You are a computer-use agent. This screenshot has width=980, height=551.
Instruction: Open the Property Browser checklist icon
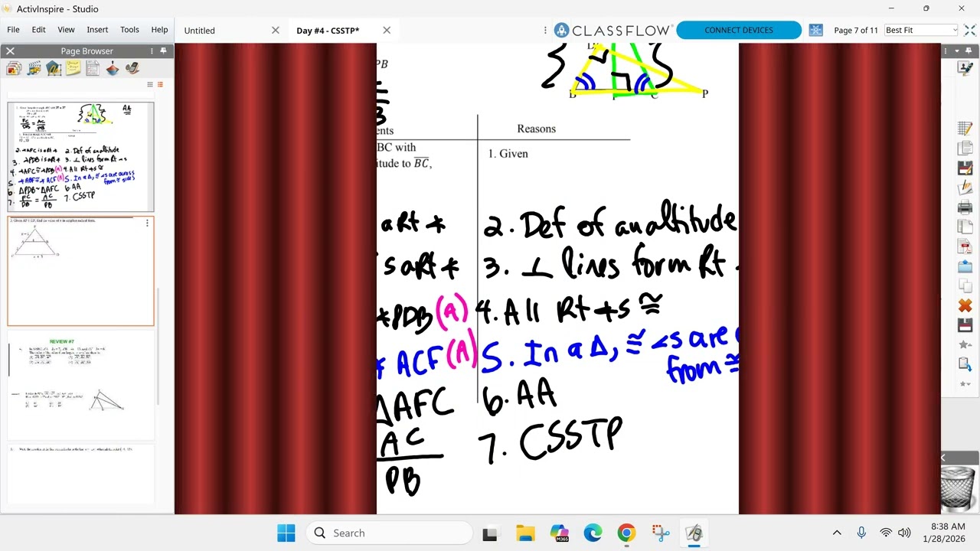pos(93,68)
